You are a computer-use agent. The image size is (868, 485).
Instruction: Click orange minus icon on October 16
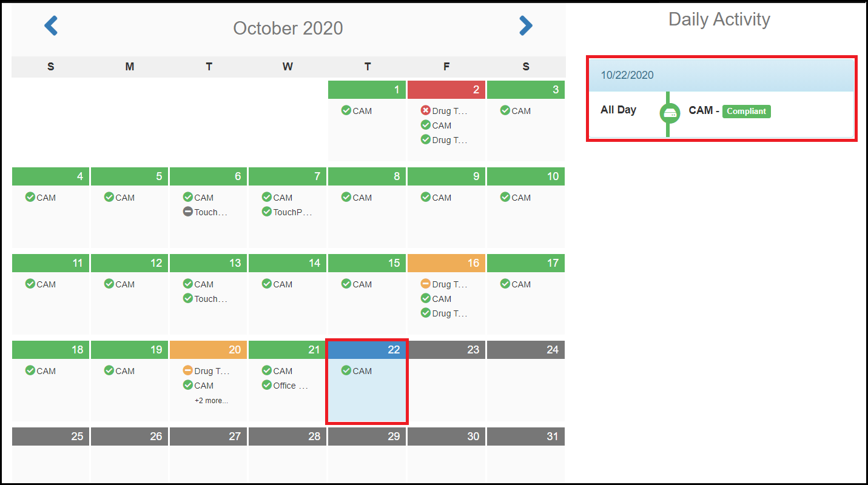[425, 284]
